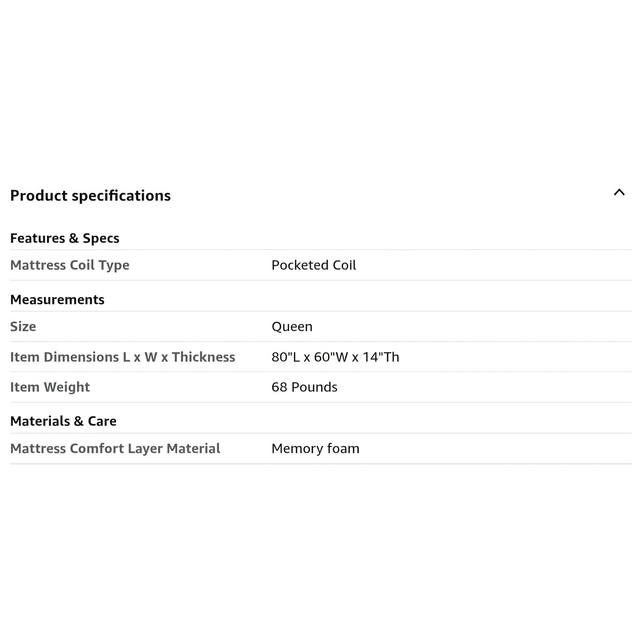644x644 pixels.
Task: Click the word Pounds in the weight value
Action: [314, 387]
